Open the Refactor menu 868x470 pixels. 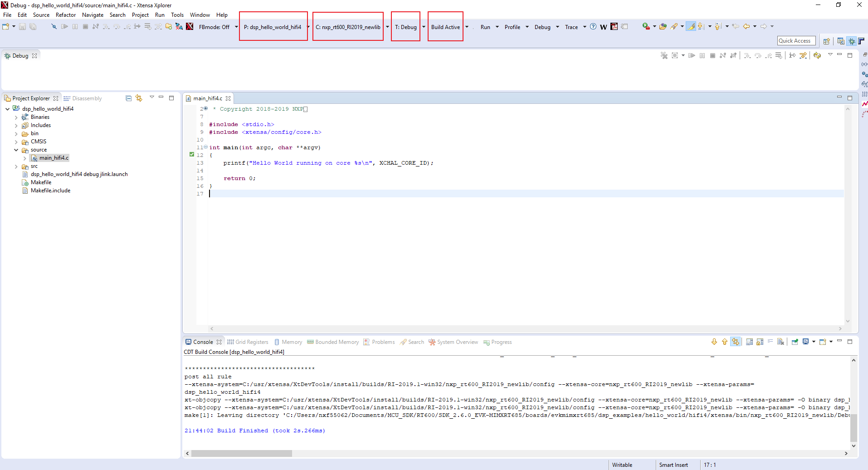pyautogui.click(x=66, y=15)
